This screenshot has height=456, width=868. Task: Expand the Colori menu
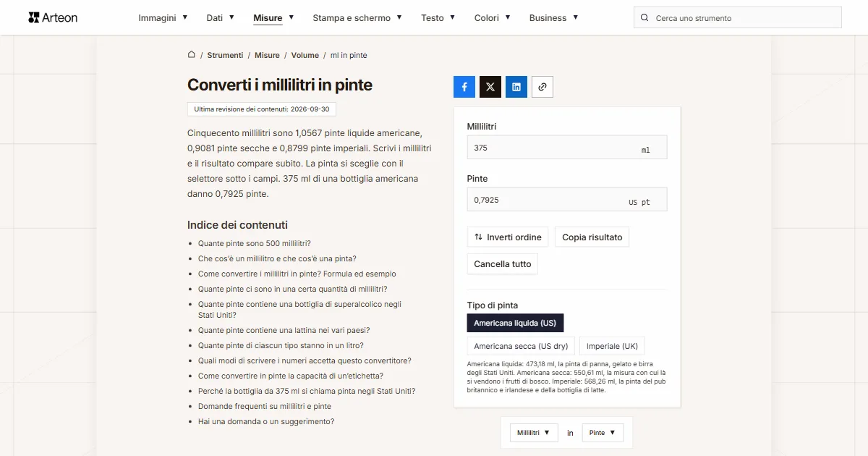(493, 18)
